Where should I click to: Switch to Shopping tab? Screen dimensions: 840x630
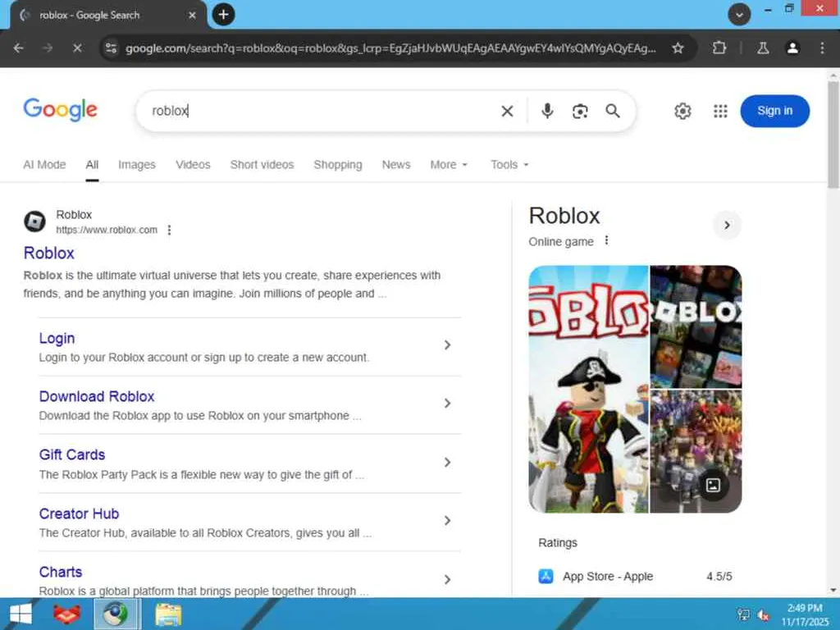pos(337,165)
